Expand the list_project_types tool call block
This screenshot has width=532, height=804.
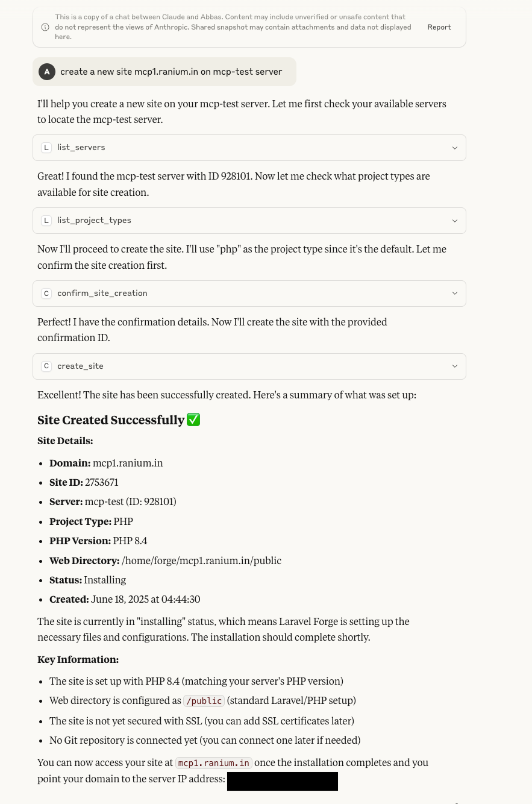coord(455,220)
